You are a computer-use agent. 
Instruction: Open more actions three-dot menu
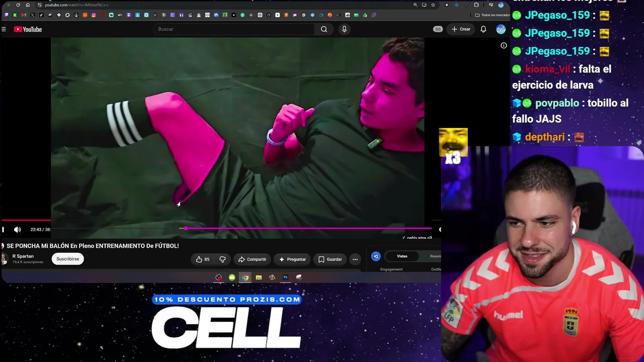(355, 259)
